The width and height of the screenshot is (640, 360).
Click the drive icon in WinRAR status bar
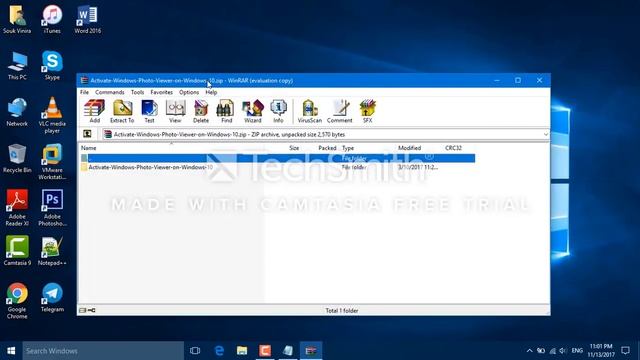point(82,310)
